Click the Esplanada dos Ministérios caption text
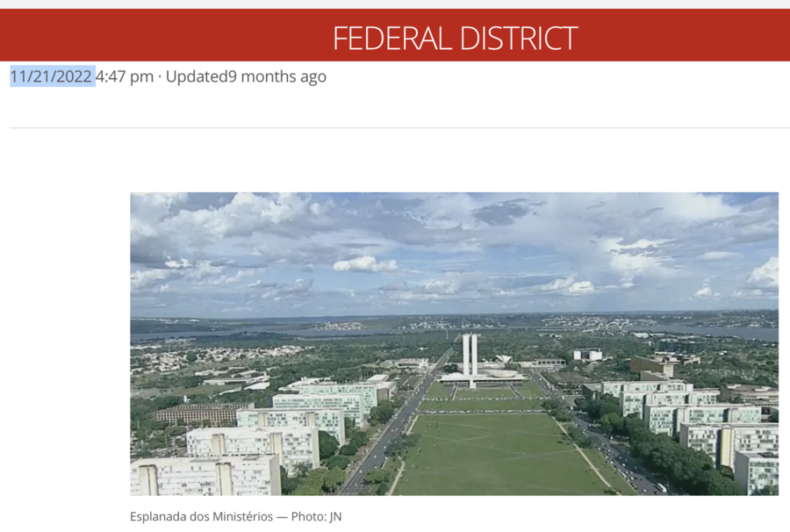 click(201, 516)
